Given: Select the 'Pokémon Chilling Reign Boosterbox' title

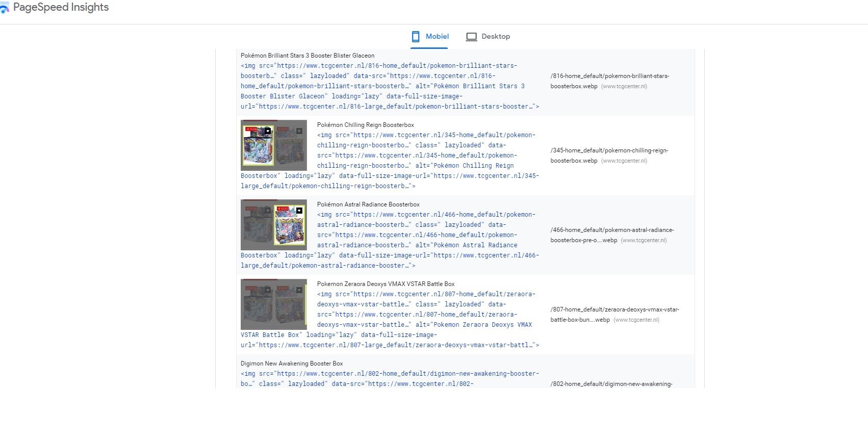Looking at the screenshot, I should [x=366, y=125].
